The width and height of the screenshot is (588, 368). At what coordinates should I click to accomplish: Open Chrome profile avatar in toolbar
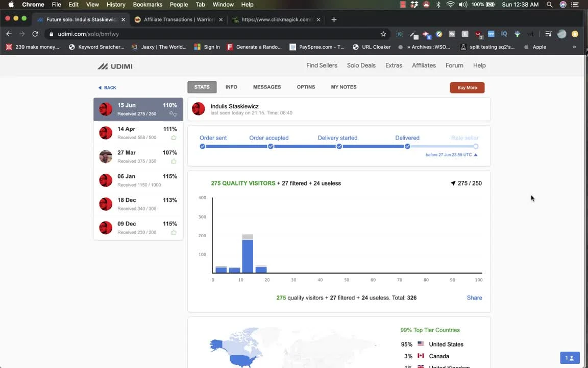pos(562,34)
